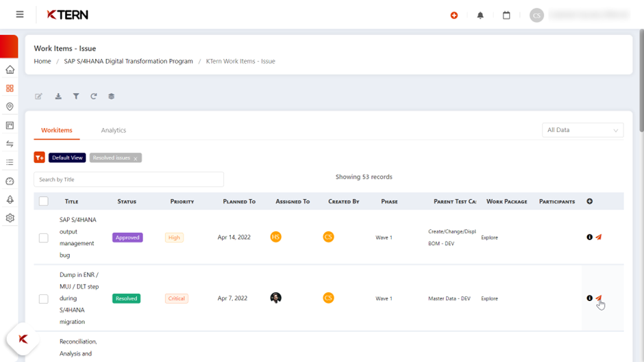The height and width of the screenshot is (362, 644).
Task: Open SAP S/4HANA Digital Transformation Program breadcrumb
Action: 128,61
